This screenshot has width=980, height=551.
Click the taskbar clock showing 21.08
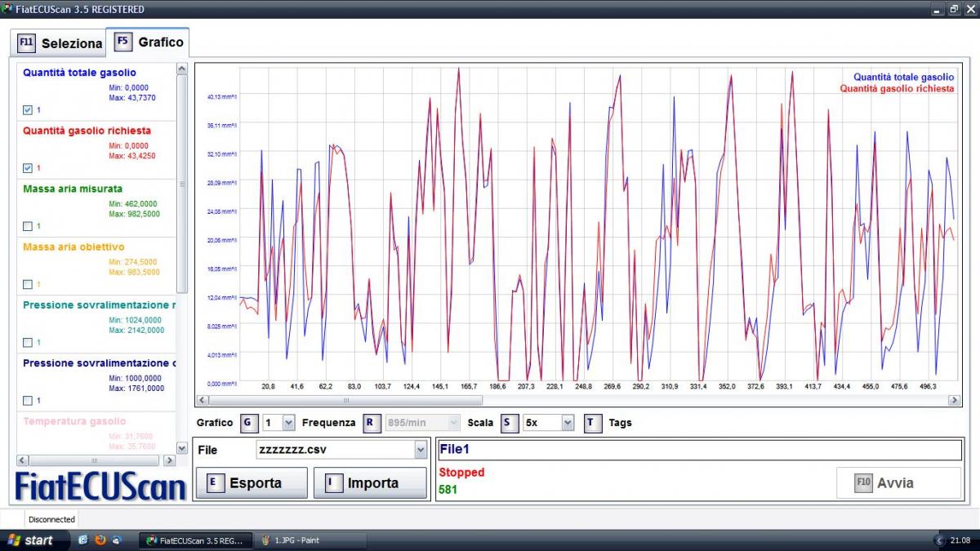(961, 540)
